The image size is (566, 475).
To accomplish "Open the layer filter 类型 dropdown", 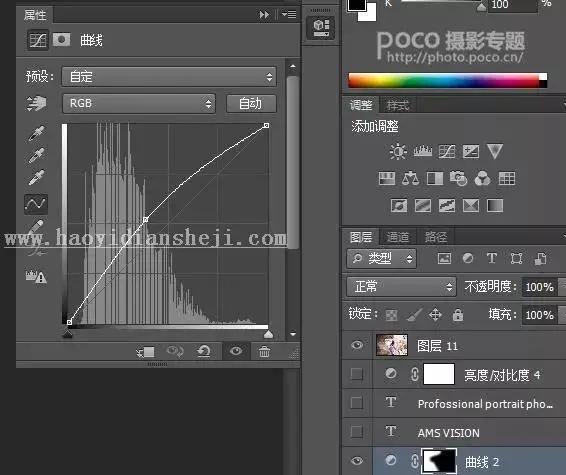I will click(382, 258).
